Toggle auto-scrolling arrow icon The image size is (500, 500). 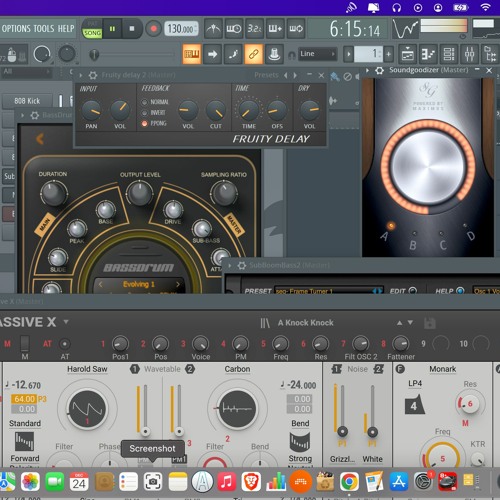point(212,54)
